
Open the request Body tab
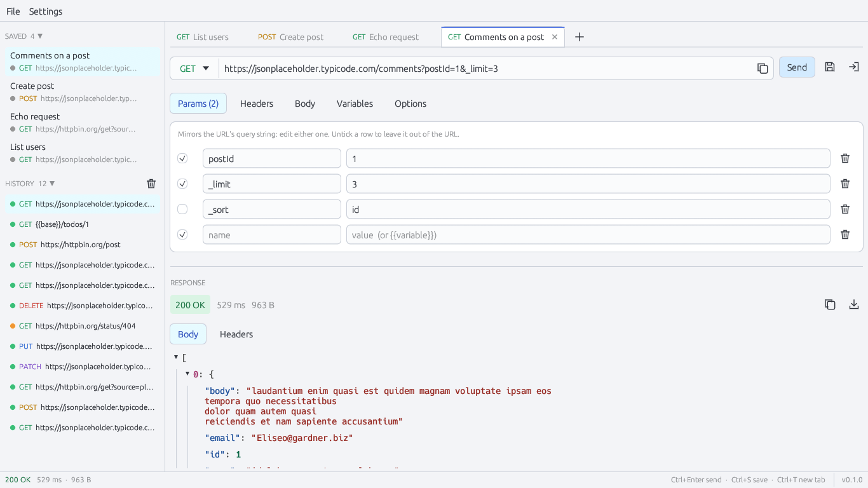(x=305, y=104)
